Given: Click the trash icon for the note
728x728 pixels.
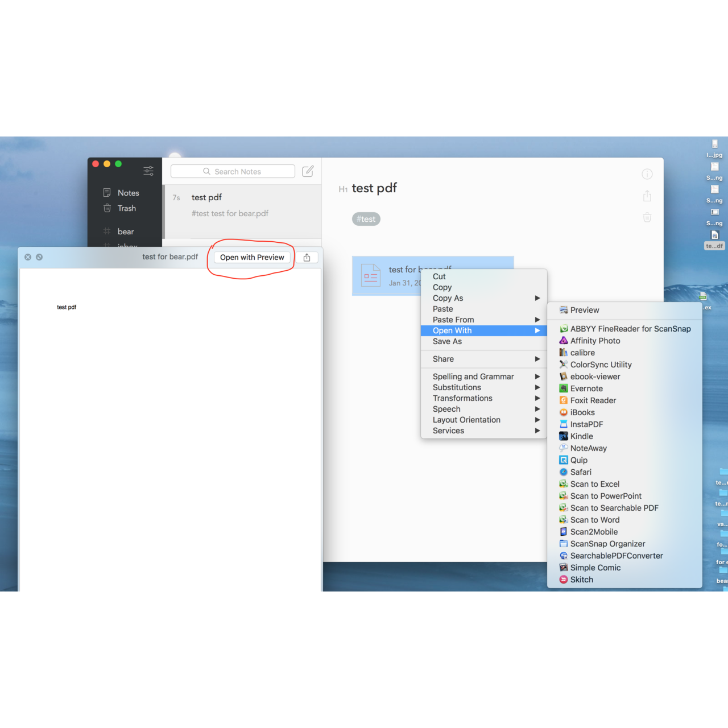Looking at the screenshot, I should (x=647, y=217).
